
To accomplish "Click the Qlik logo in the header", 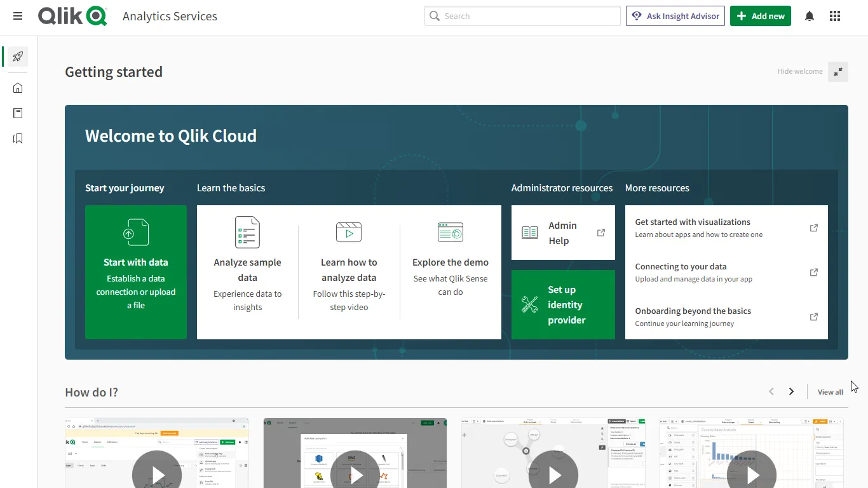I will [x=72, y=16].
